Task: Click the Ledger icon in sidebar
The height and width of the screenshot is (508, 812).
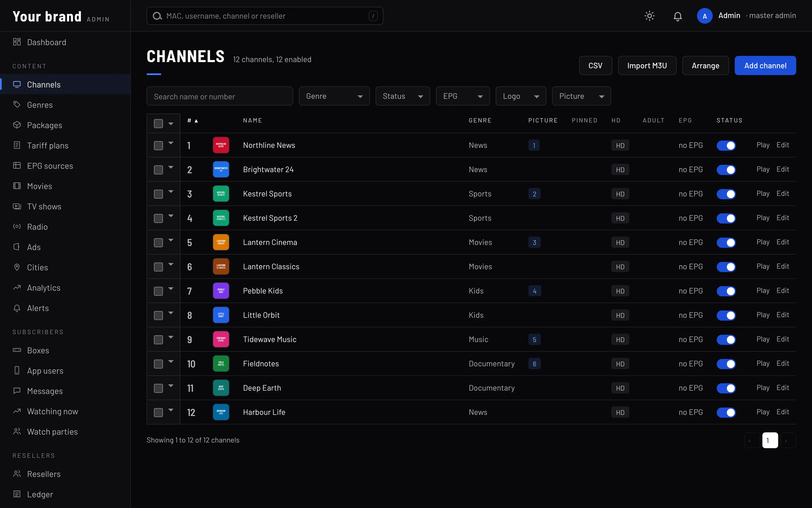Action: click(17, 494)
